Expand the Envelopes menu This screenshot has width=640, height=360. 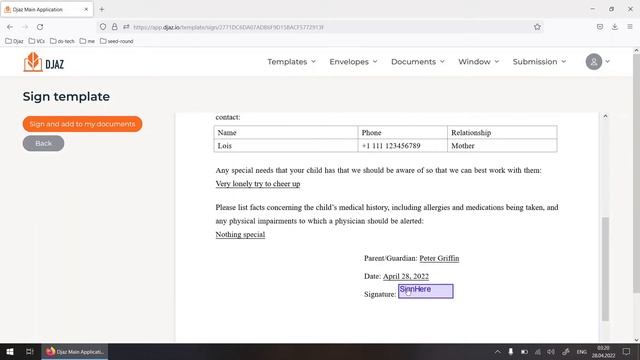pos(353,62)
